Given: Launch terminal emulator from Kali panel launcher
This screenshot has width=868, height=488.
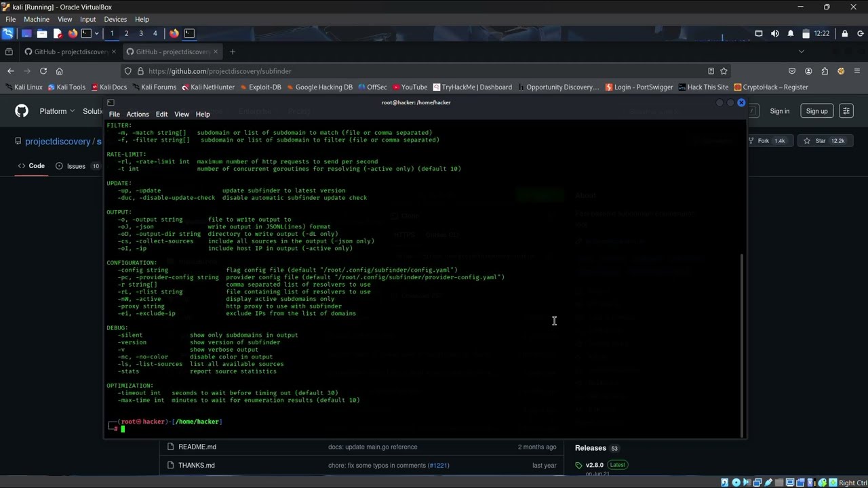Looking at the screenshot, I should click(x=86, y=33).
